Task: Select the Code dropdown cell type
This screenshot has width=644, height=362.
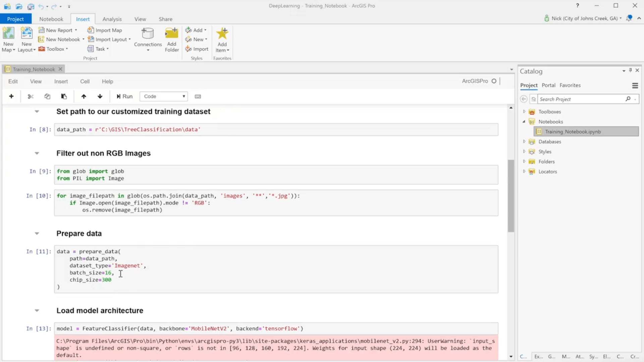Action: 163,96
